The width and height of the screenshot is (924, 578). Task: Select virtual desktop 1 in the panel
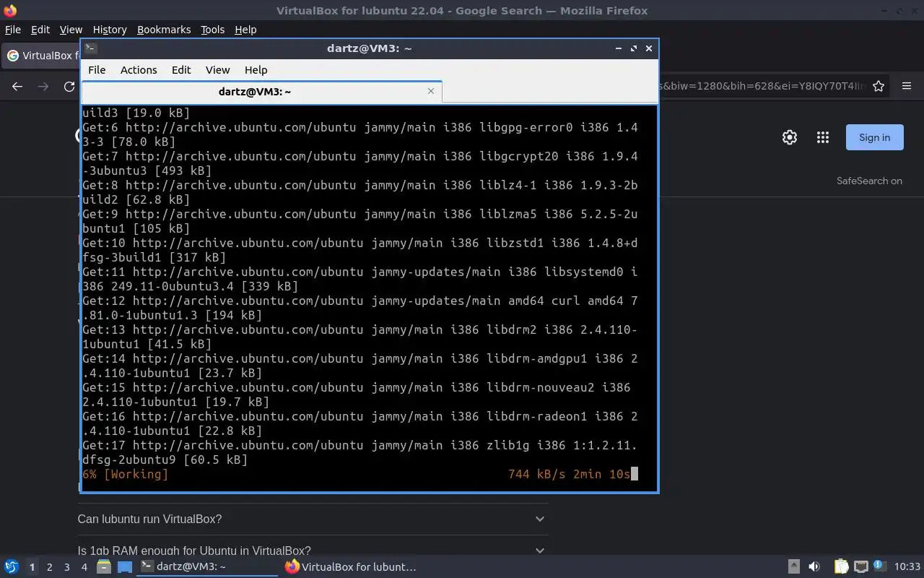[32, 567]
